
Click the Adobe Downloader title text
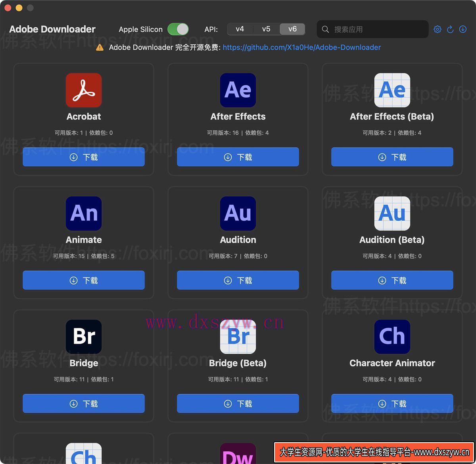[52, 29]
